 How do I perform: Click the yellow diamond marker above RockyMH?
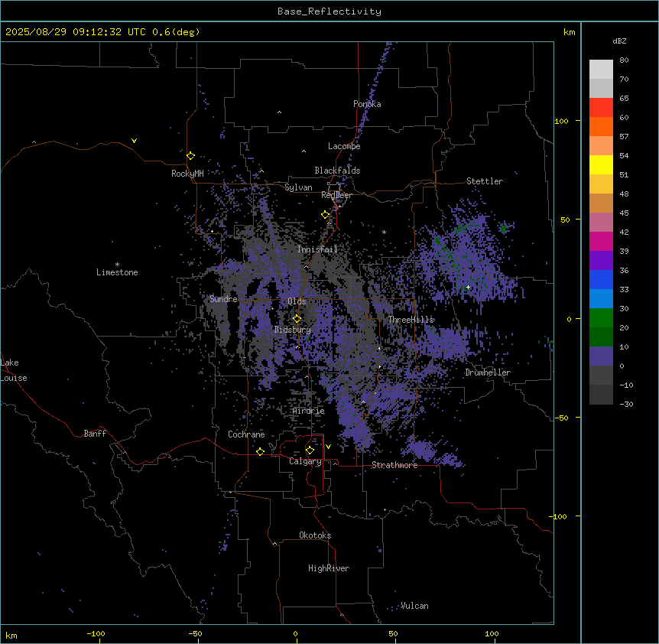pos(190,155)
